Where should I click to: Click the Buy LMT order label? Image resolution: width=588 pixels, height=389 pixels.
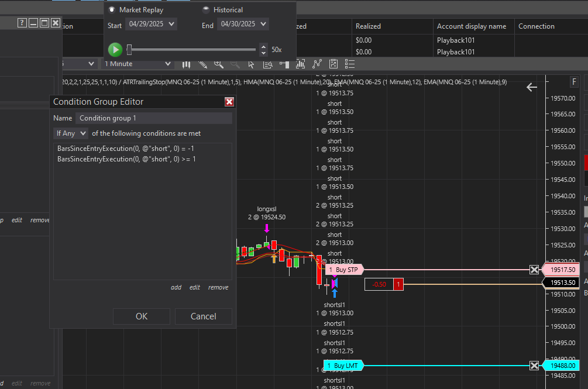point(343,366)
